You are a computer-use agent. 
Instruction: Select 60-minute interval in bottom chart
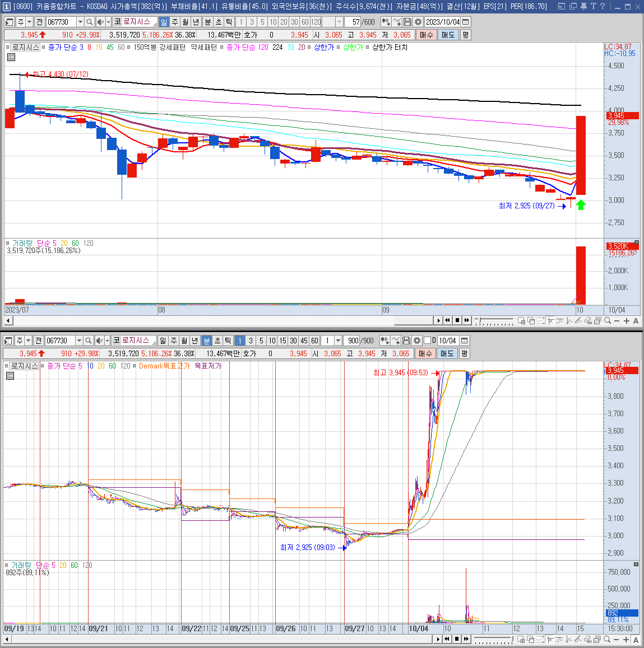point(315,341)
